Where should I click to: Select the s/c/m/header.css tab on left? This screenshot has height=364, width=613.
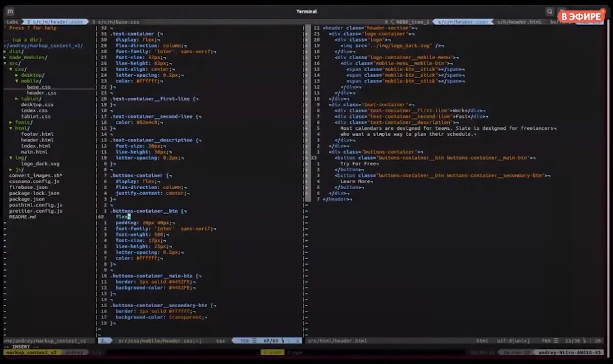coord(54,22)
